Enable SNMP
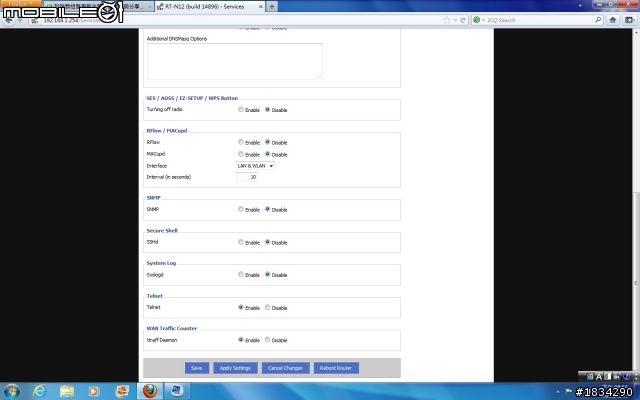The image size is (640, 400). click(241, 209)
